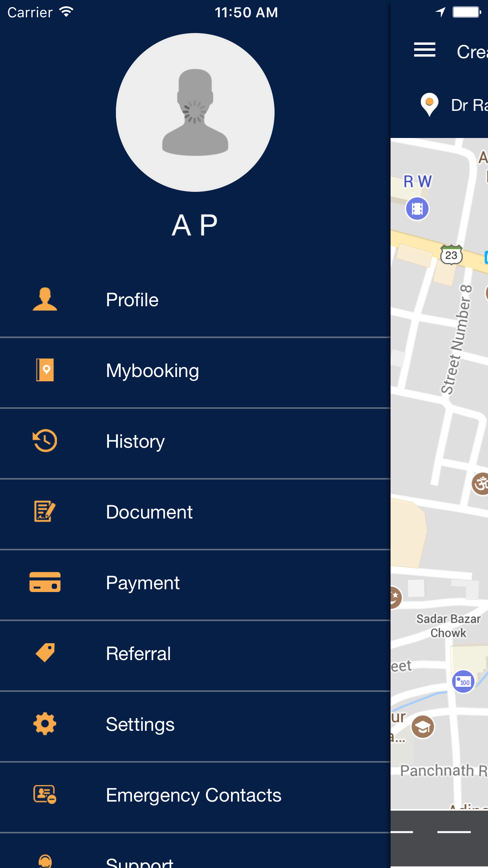Viewport: 488px width, 868px height.
Task: Tap the hamburger menu icon
Action: click(424, 50)
